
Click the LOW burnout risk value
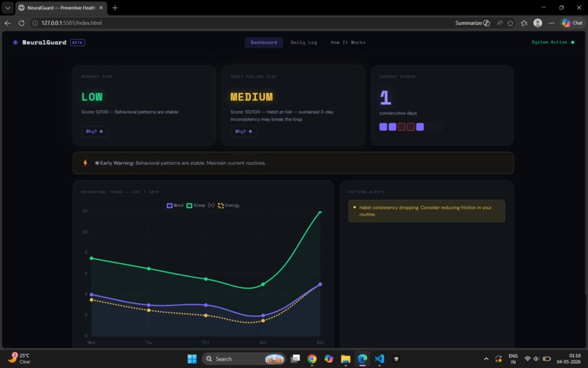(92, 97)
